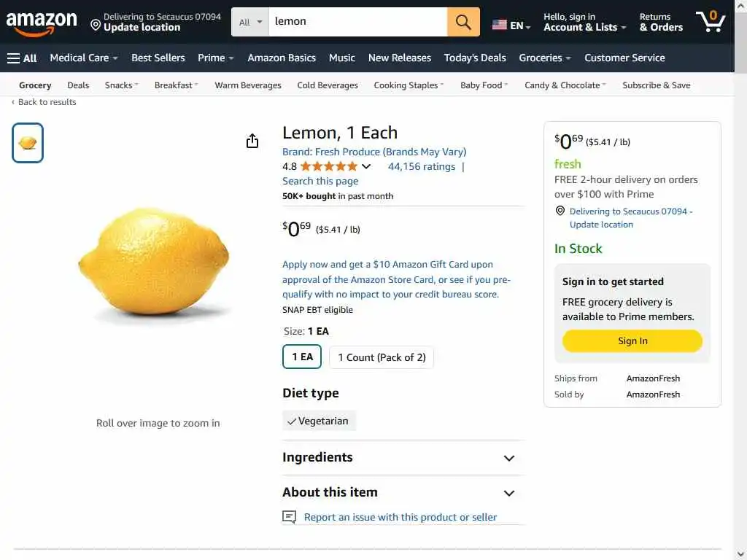Click the search input field
The height and width of the screenshot is (560, 747).
coord(357,22)
